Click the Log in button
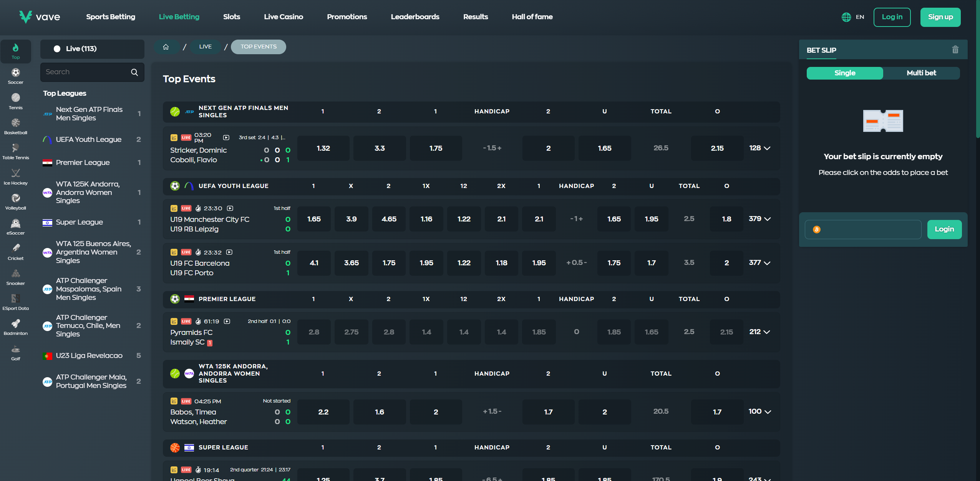The width and height of the screenshot is (980, 481). click(892, 17)
